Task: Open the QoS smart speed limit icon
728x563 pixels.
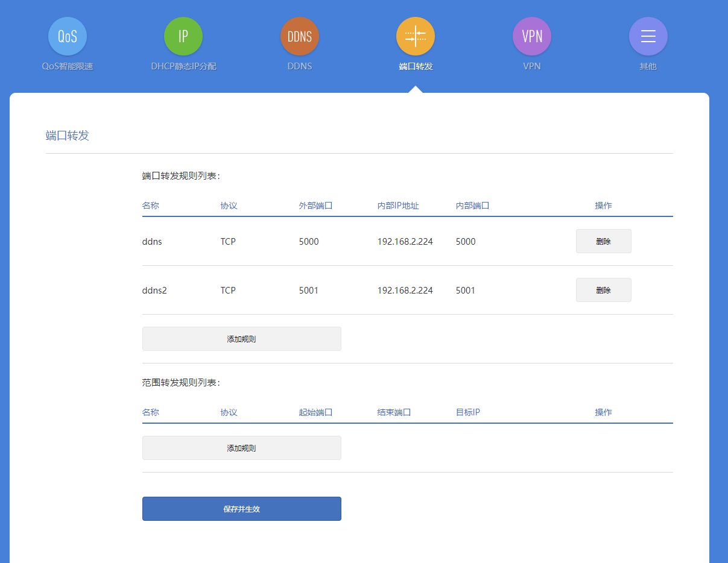Action: point(68,36)
